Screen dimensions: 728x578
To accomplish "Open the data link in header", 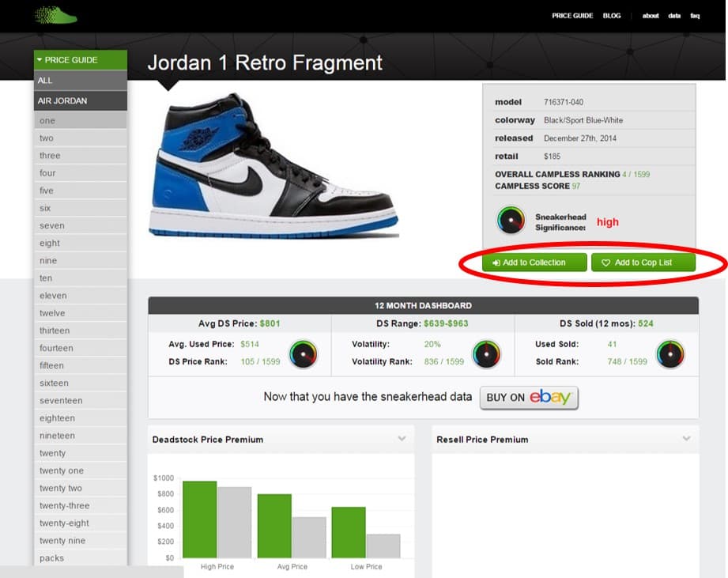I will point(674,16).
